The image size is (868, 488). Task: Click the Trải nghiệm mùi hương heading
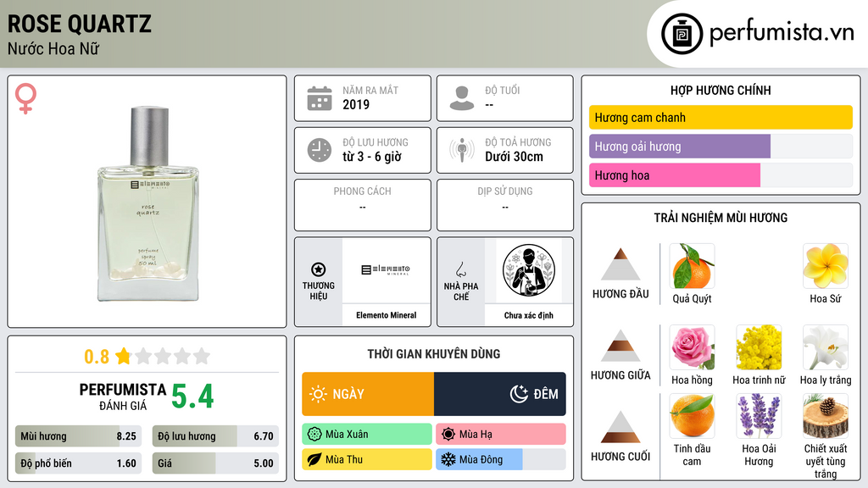pos(721,218)
